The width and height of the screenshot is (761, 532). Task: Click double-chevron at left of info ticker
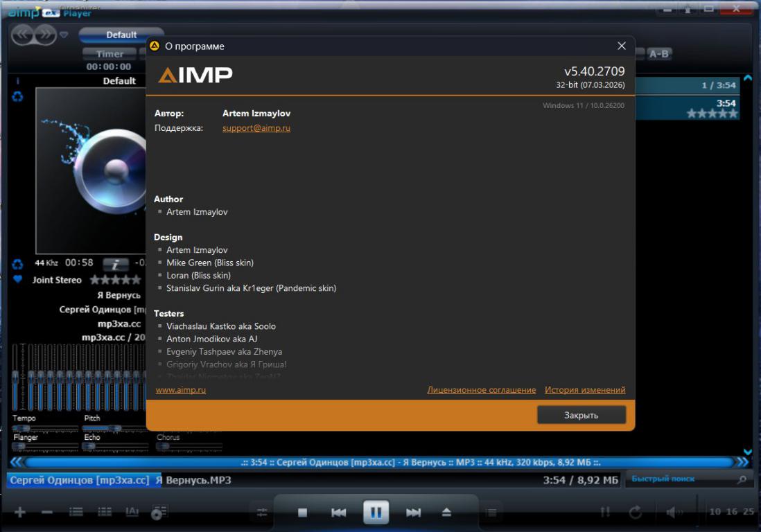tap(16, 462)
